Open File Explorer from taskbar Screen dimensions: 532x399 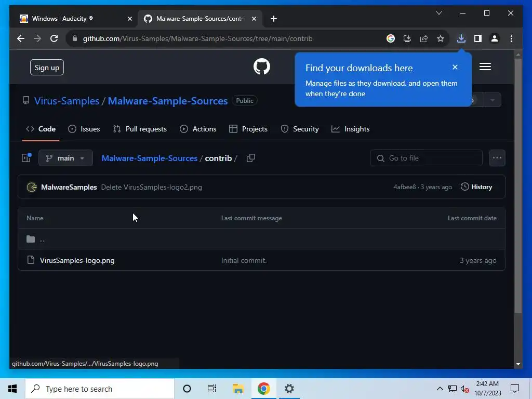click(x=238, y=389)
